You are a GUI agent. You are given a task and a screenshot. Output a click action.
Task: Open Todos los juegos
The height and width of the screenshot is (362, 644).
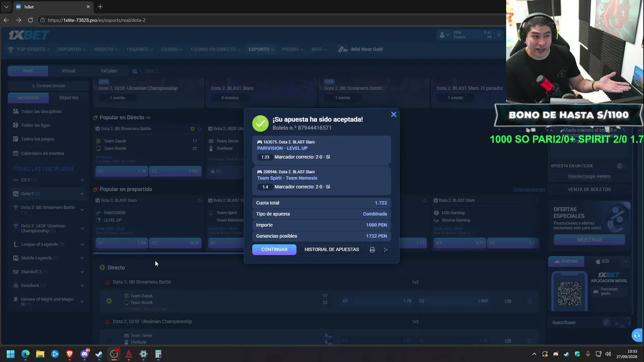point(37,139)
